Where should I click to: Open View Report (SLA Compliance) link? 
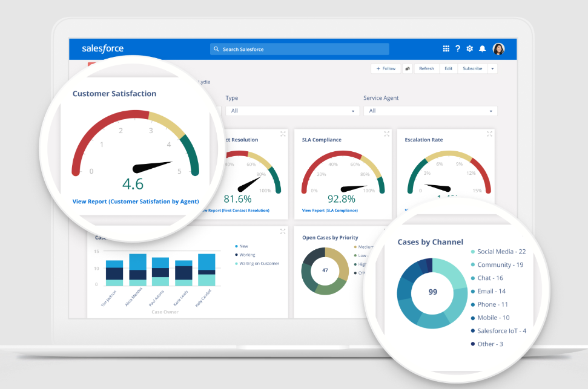tap(329, 211)
